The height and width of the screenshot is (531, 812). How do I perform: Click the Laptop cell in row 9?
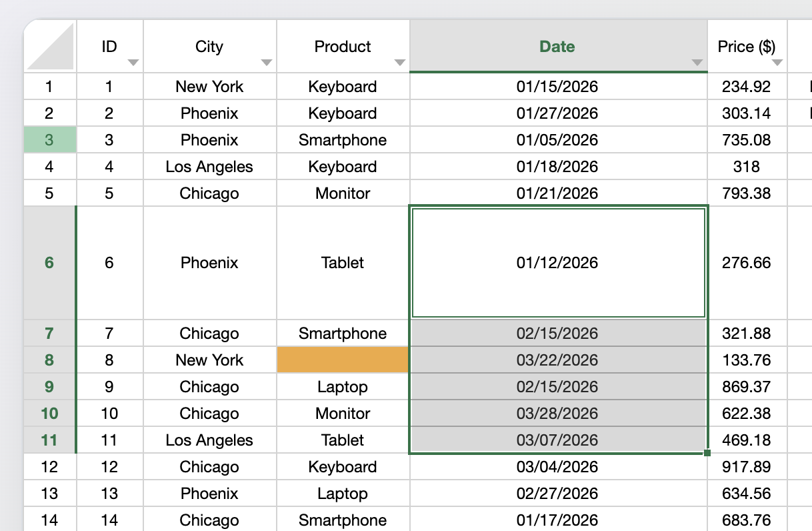coord(343,387)
